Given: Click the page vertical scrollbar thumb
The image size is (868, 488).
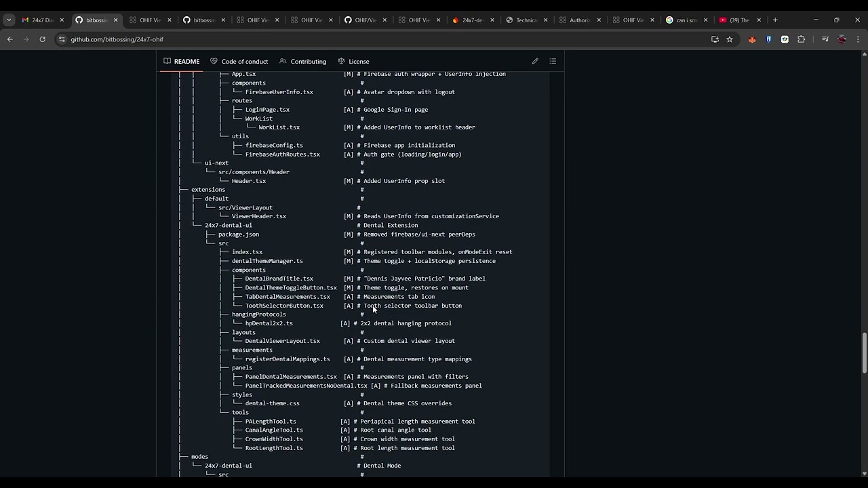Looking at the screenshot, I should click(x=864, y=352).
